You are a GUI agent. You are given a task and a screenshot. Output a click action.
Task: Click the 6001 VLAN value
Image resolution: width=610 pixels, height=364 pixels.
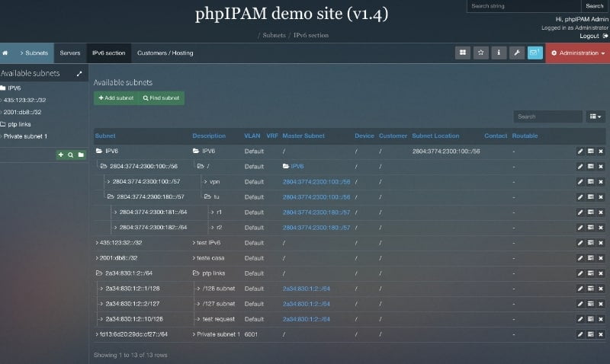251,334
